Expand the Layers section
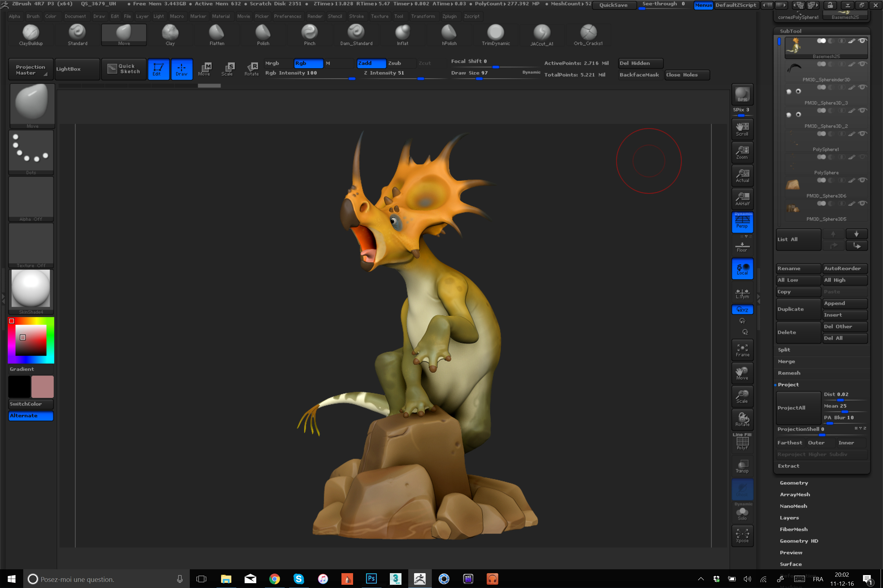The width and height of the screenshot is (883, 588). pyautogui.click(x=789, y=518)
